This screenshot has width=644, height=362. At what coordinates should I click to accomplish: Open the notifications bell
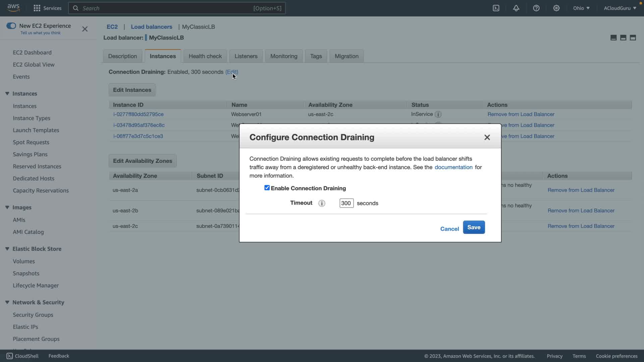click(x=516, y=8)
